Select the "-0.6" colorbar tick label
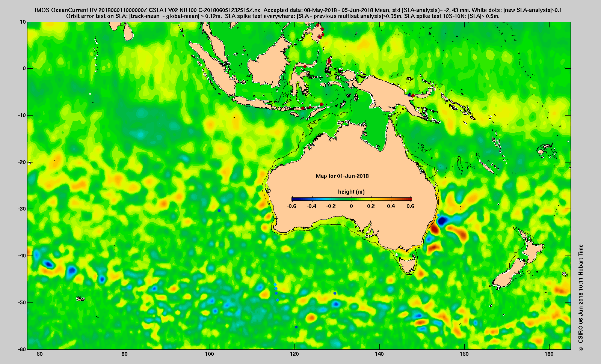This screenshot has width=601, height=364. [x=291, y=206]
